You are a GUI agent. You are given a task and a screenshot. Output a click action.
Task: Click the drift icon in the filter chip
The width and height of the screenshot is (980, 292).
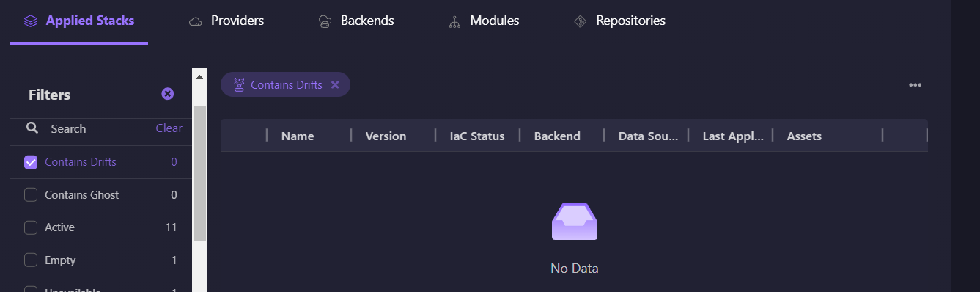pos(239,84)
